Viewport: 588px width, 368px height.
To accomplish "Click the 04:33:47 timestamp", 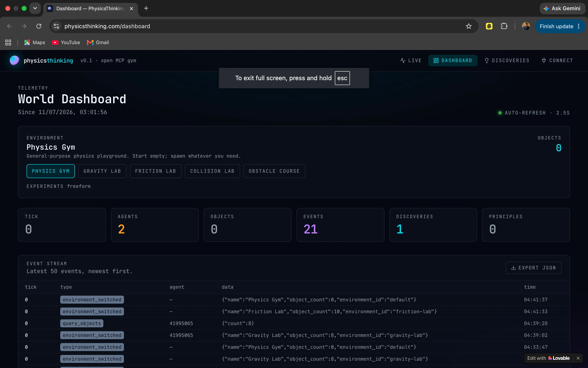I will point(536,347).
